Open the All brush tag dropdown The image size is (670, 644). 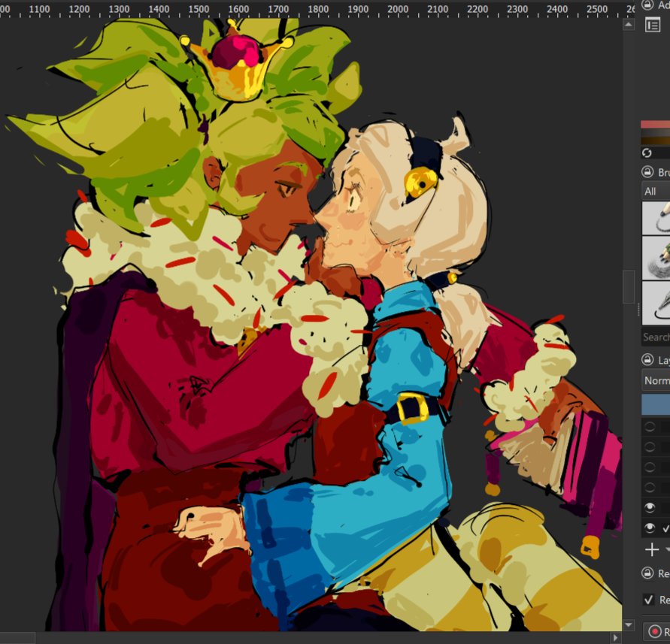coord(656,192)
